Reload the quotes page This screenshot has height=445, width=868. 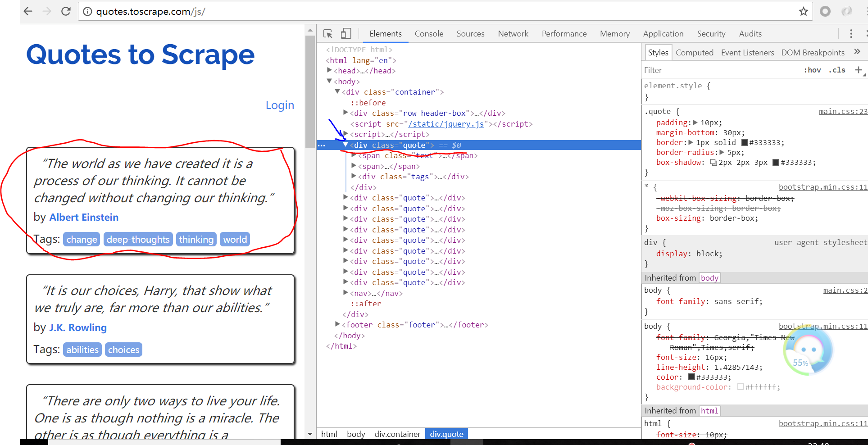point(66,11)
